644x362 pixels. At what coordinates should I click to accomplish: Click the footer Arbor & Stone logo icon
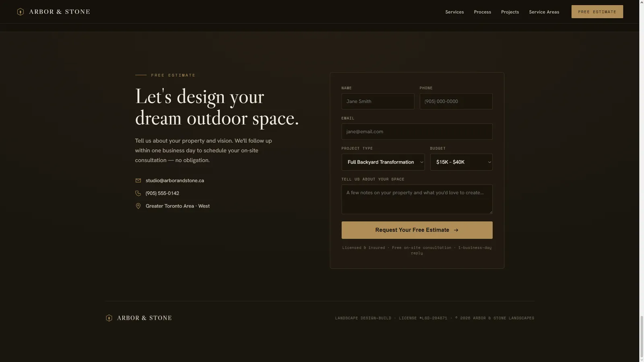click(x=109, y=318)
